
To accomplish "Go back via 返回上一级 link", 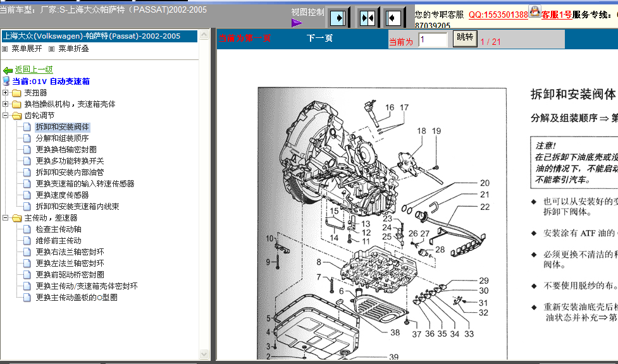I will point(34,70).
